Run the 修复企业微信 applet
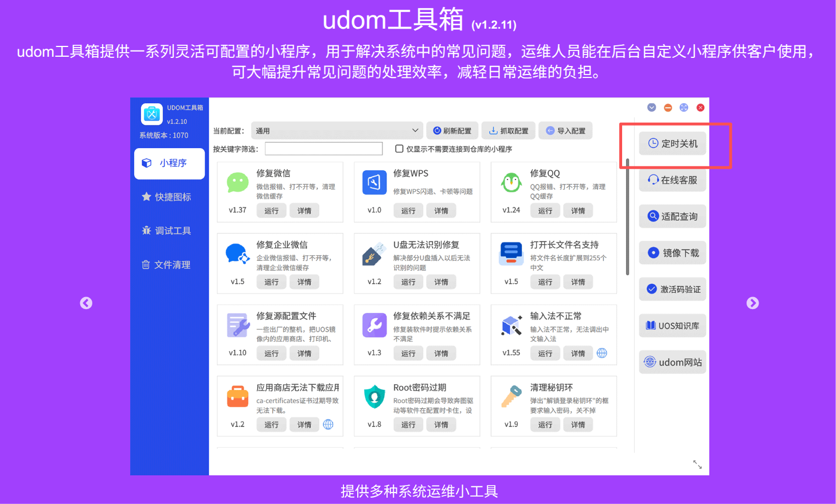 tap(271, 282)
